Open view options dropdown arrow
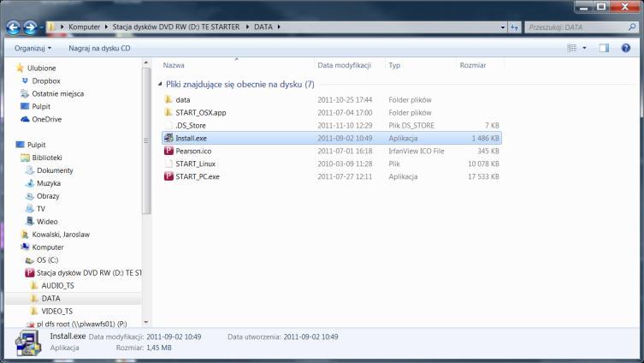 pos(584,48)
